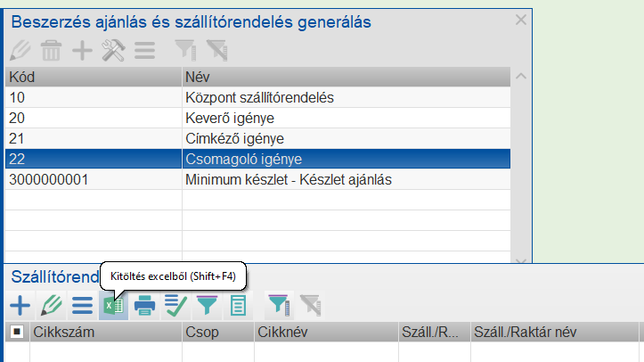This screenshot has height=362, width=644.
Task: Open the funnel-with-columns filter settings icon
Action: [279, 306]
